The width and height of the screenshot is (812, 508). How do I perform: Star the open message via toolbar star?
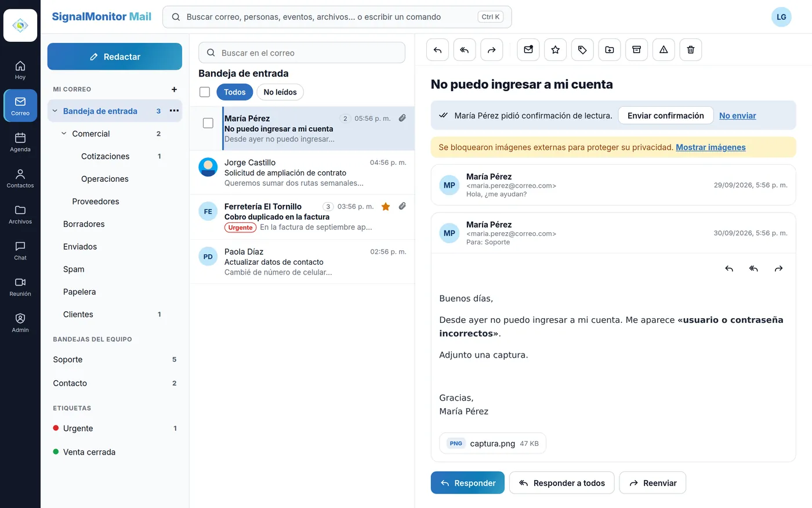click(555, 50)
